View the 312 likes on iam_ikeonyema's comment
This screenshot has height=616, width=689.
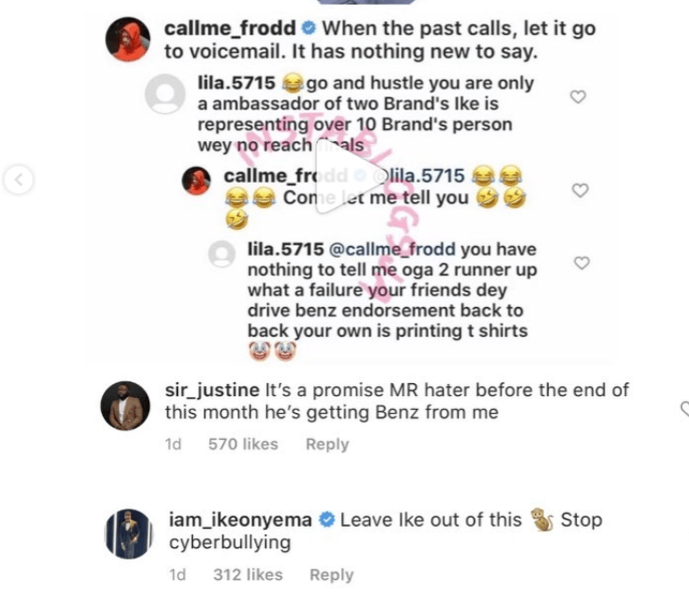248,575
